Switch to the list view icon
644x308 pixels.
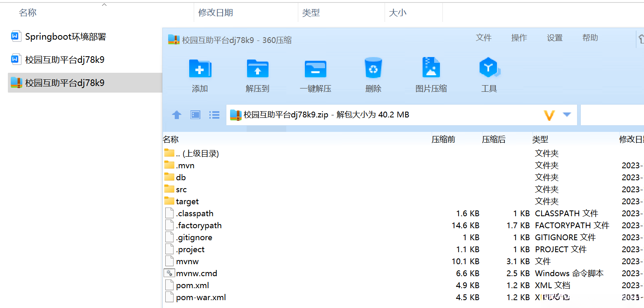point(214,115)
